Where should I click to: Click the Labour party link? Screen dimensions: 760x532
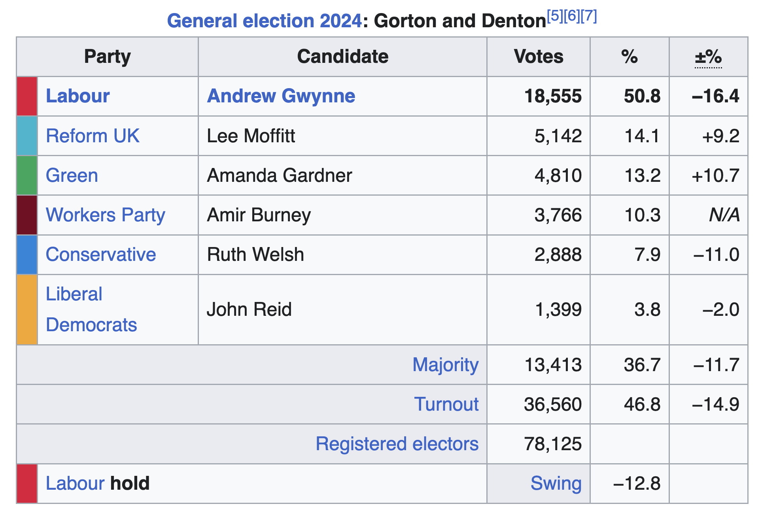(x=78, y=96)
